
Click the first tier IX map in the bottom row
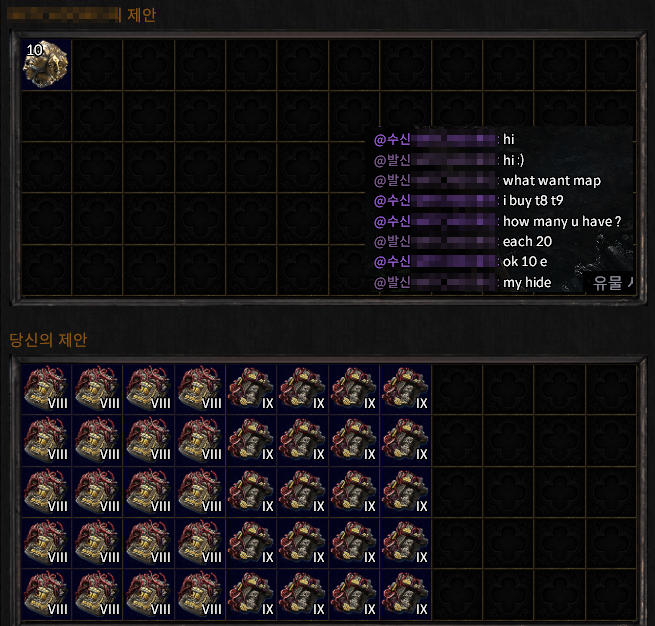tap(251, 594)
